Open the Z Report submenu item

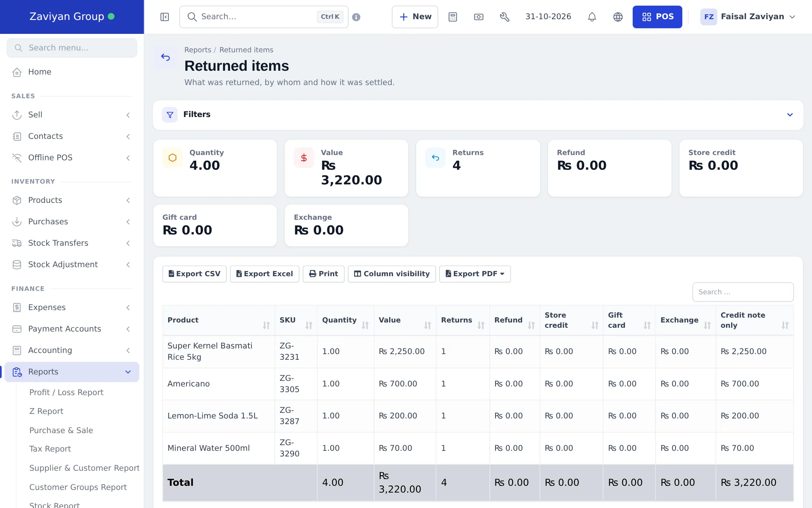[x=46, y=411]
